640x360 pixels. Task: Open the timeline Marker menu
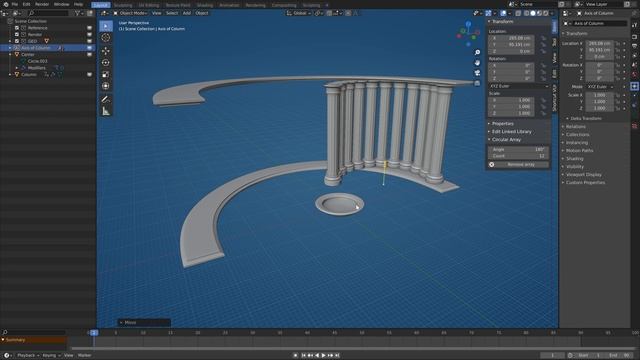[84, 356]
